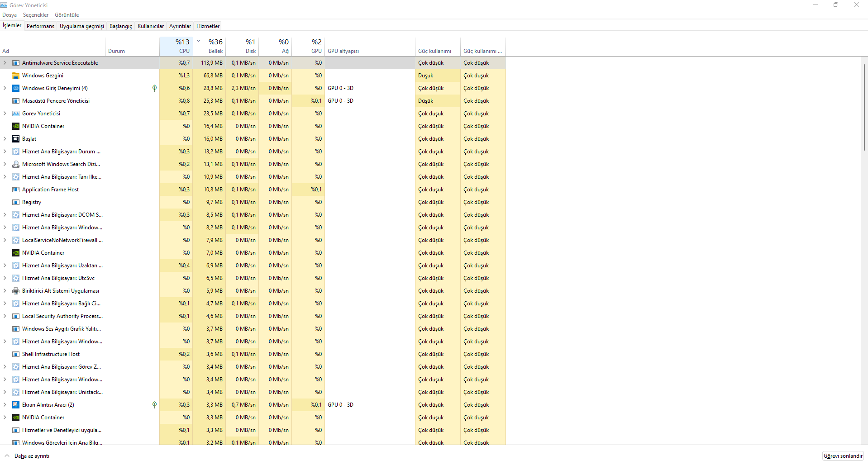Click the Masaüstü Pencere Yöneticisi icon

point(16,101)
